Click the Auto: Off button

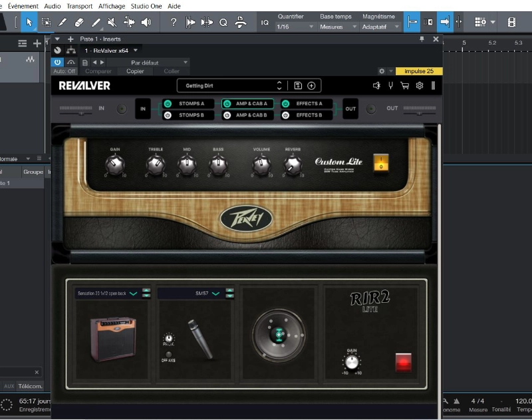tap(64, 71)
